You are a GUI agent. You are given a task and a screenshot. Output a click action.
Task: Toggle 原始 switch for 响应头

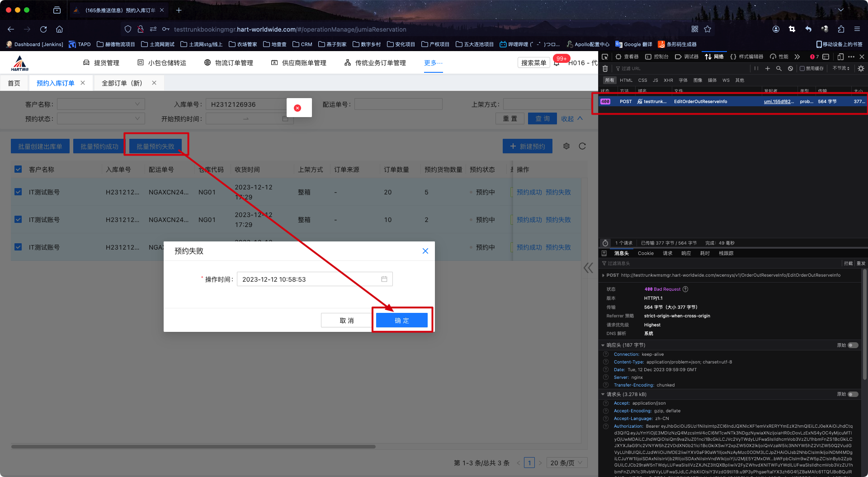point(853,345)
